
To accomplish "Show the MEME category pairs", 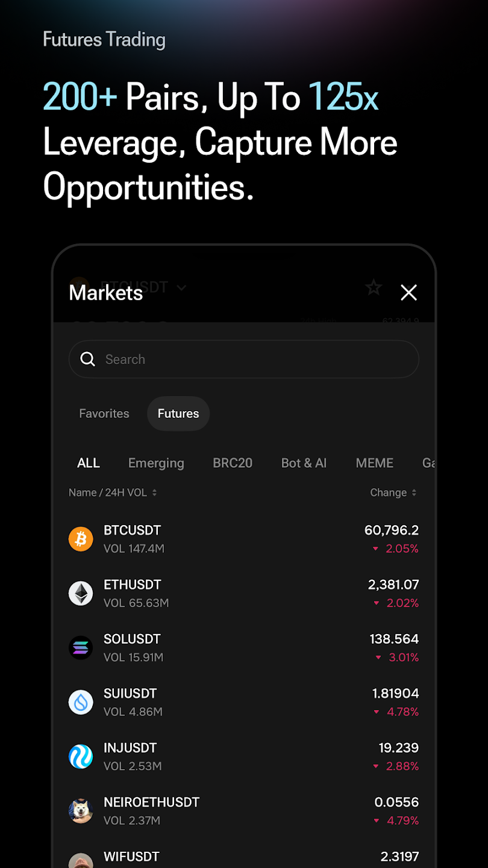I will [375, 463].
